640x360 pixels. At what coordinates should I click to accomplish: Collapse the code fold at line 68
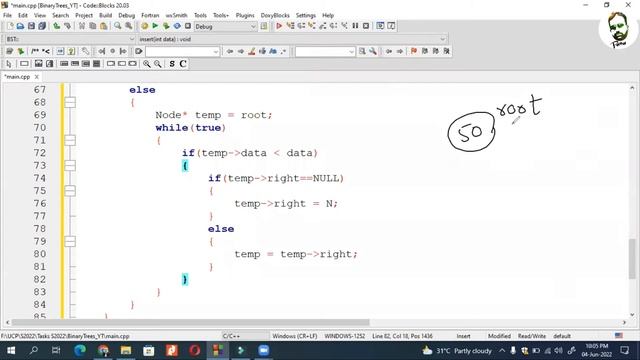pos(70,102)
